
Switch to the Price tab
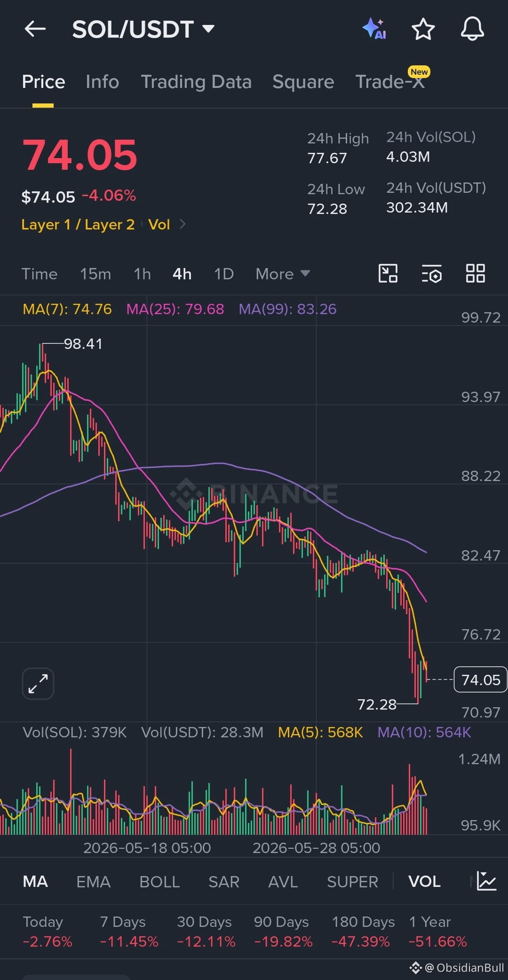(x=43, y=82)
